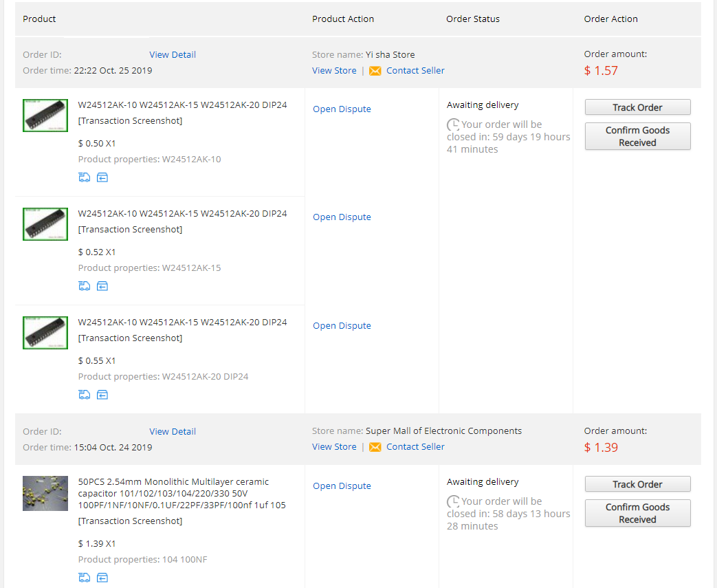The image size is (717, 588).
Task: Click the truck icon under the W24512AK-10 product
Action: [85, 177]
